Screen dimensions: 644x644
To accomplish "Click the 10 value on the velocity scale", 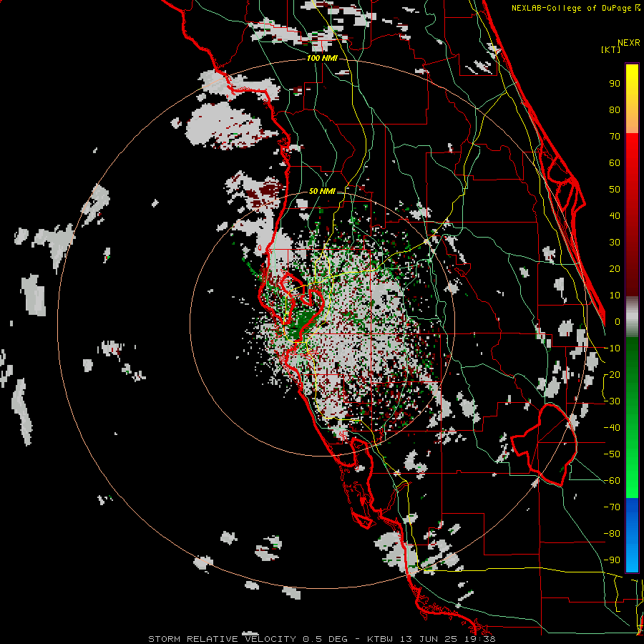I will click(615, 296).
